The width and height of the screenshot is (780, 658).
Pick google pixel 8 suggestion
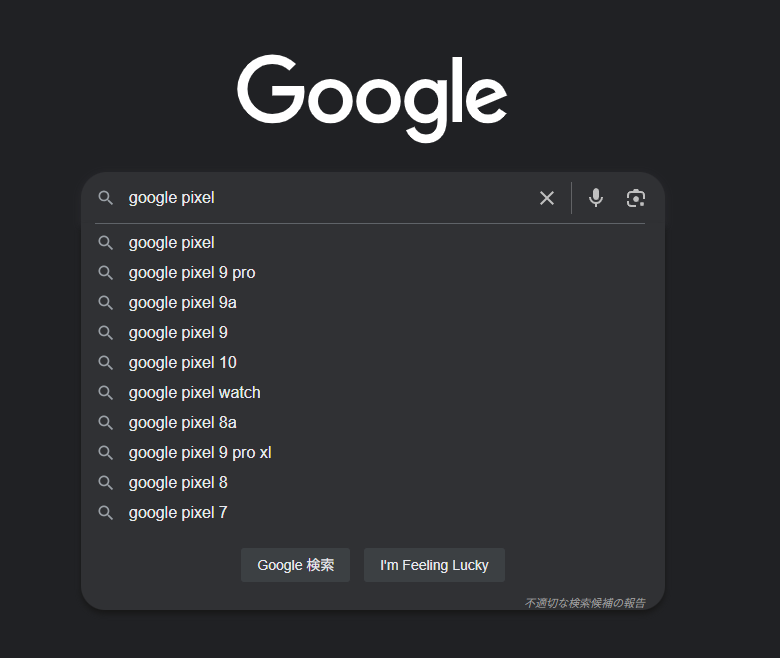pos(373,482)
